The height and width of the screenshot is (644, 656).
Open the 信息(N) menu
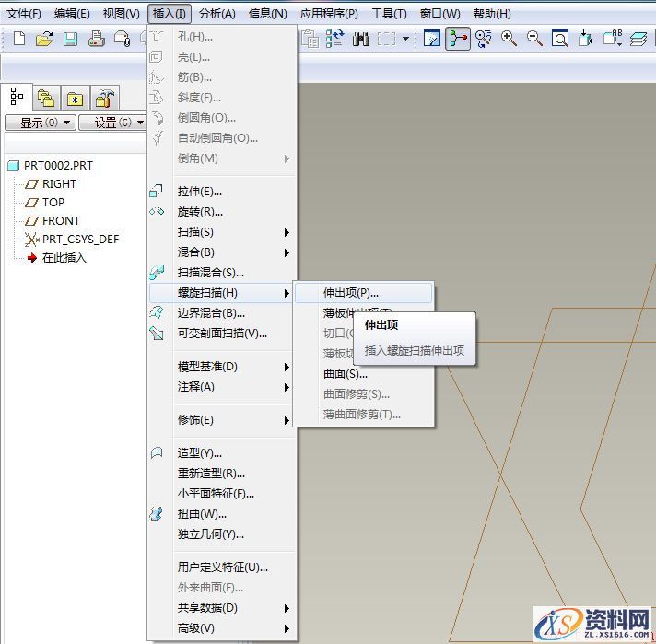(268, 14)
